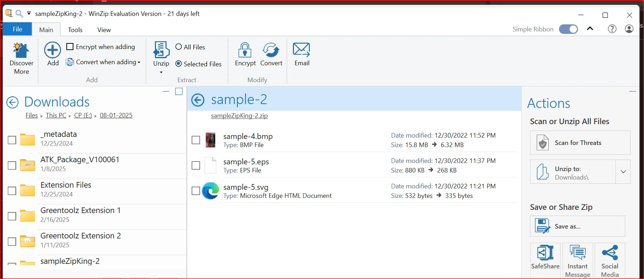Click the Convert icon in Modify group
The image size is (644, 279).
(271, 50)
